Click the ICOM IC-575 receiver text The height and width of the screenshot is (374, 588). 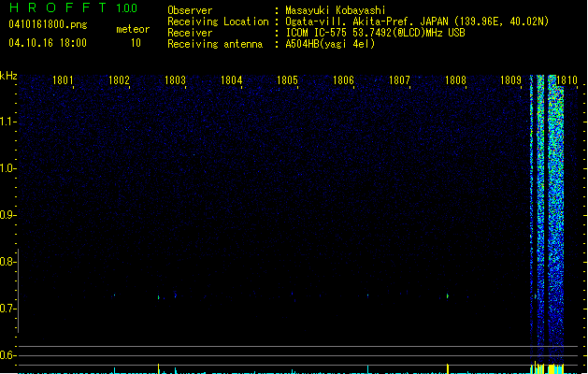[x=376, y=33]
